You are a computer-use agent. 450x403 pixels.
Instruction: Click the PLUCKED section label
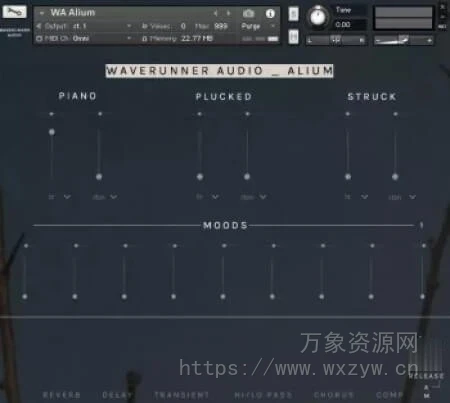(224, 97)
